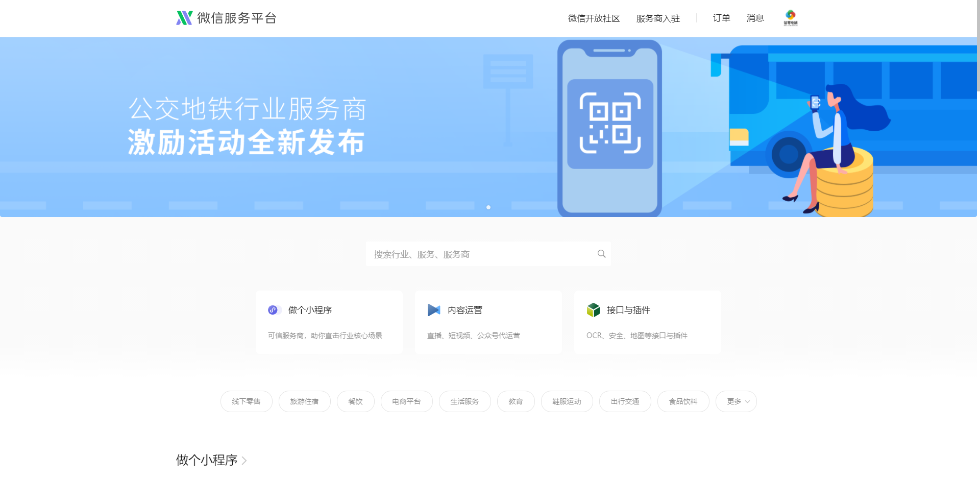This screenshot has width=980, height=478.
Task: Select the 餐饮 industry tag
Action: point(356,401)
